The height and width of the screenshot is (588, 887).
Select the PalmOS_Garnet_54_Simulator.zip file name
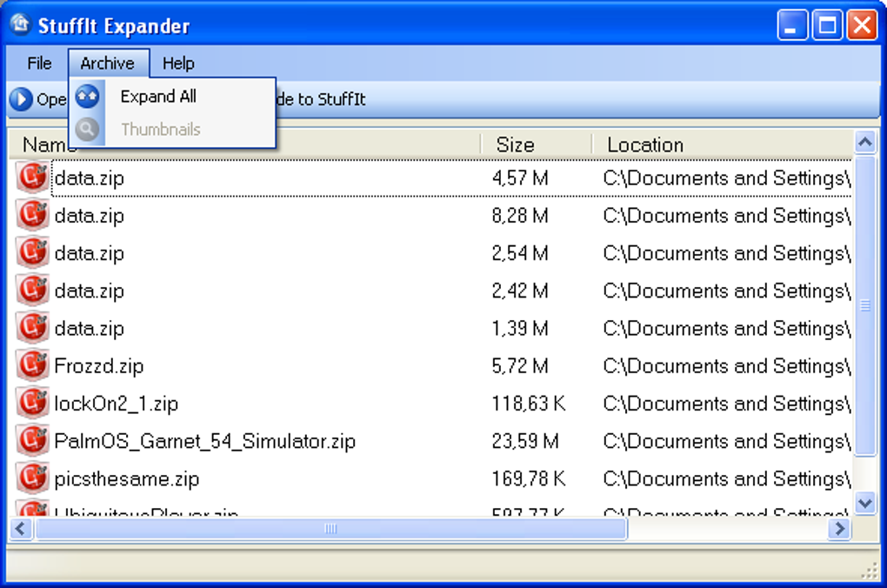(x=204, y=441)
